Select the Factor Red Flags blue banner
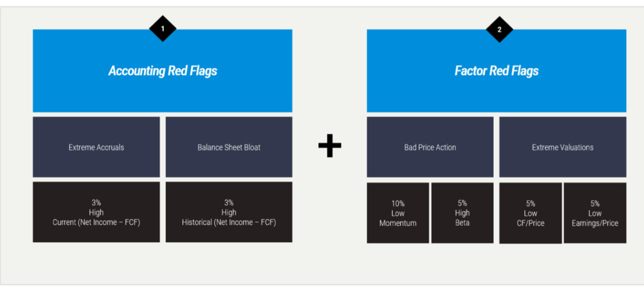644x287 pixels. 497,71
